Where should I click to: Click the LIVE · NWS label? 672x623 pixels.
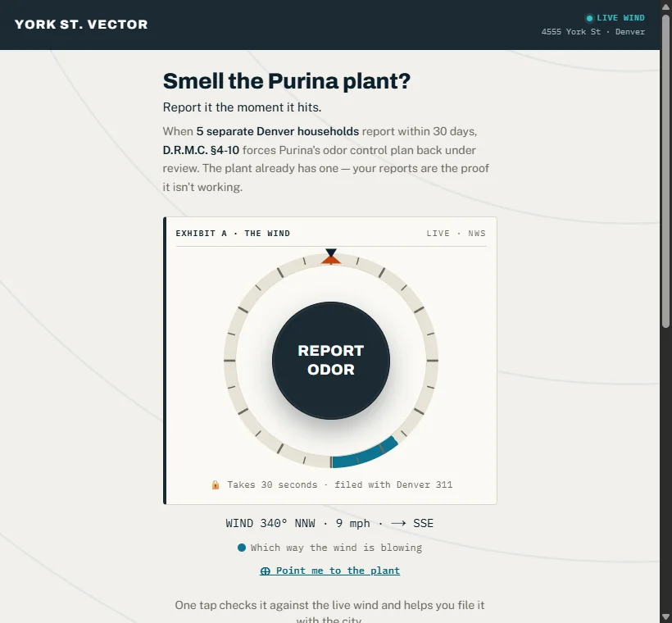coord(456,234)
